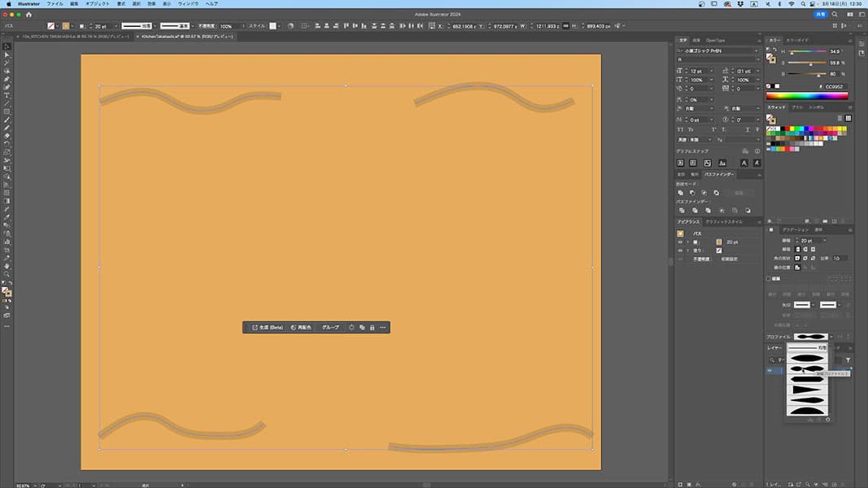Hide the layer using its eye icon
This screenshot has height=488, width=868.
click(770, 371)
